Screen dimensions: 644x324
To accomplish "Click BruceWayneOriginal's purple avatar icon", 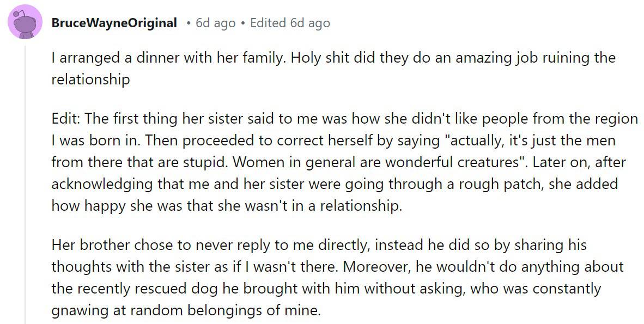I will tap(25, 22).
